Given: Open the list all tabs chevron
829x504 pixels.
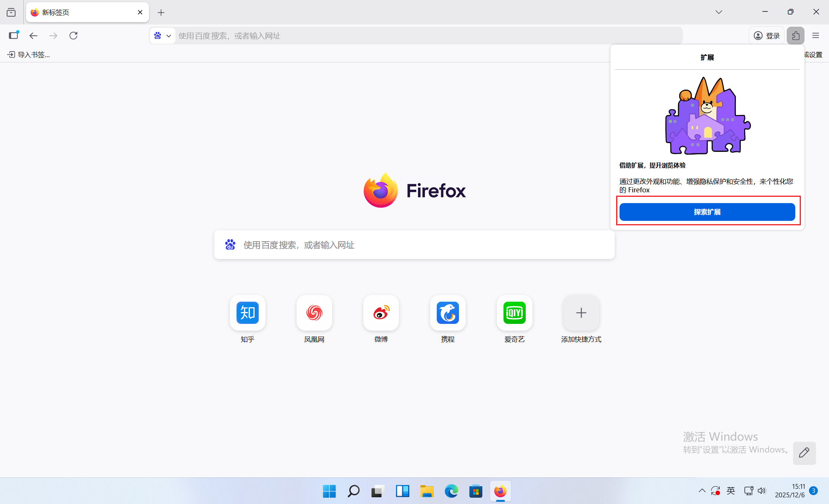Looking at the screenshot, I should coord(719,12).
